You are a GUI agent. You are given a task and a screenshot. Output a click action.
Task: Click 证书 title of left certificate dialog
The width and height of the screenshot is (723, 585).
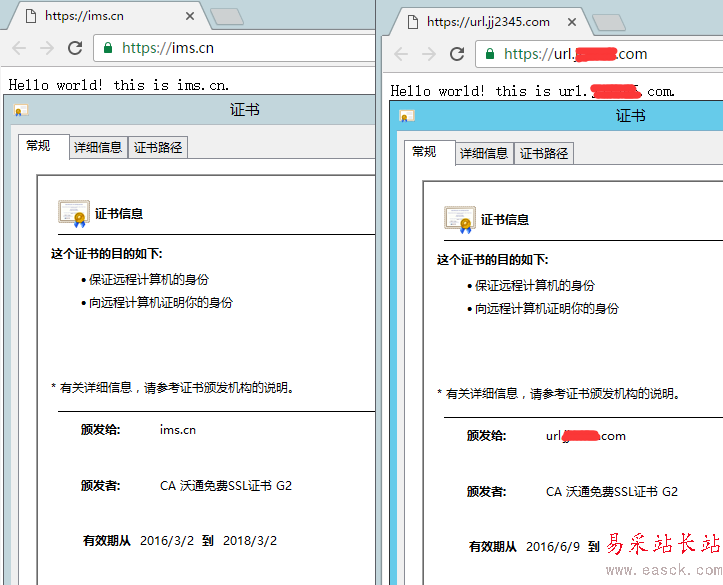click(245, 110)
